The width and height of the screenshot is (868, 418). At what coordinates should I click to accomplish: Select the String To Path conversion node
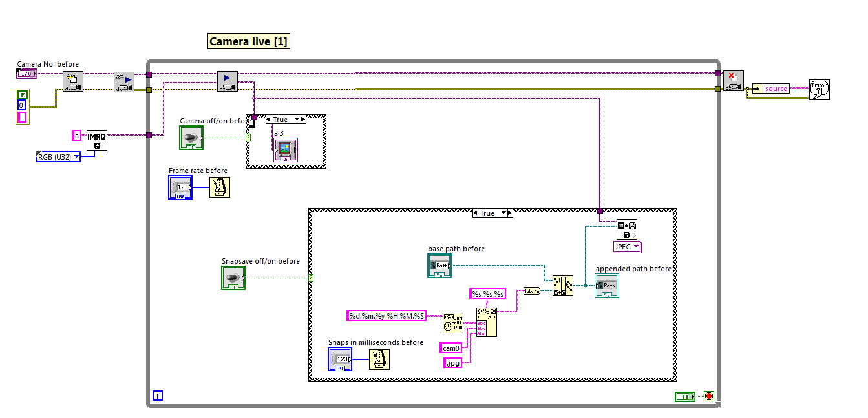pyautogui.click(x=533, y=291)
